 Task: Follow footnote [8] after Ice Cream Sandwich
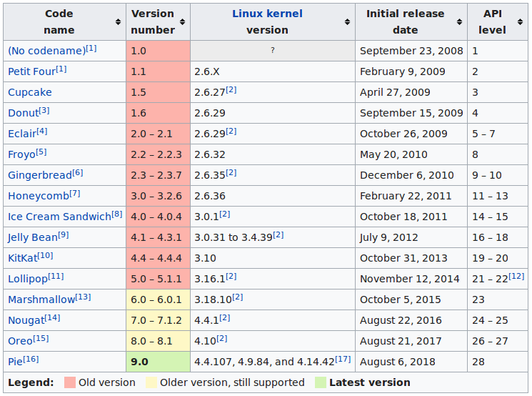coord(116,214)
